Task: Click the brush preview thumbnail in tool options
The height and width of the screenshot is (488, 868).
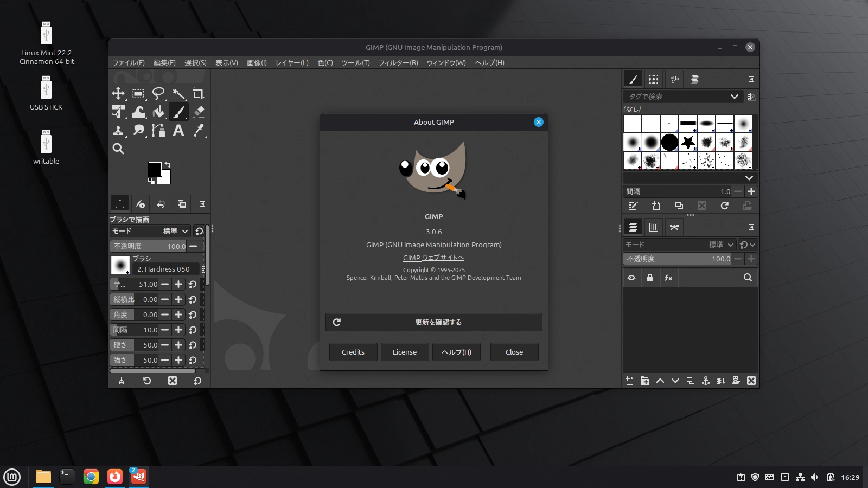Action: tap(120, 265)
